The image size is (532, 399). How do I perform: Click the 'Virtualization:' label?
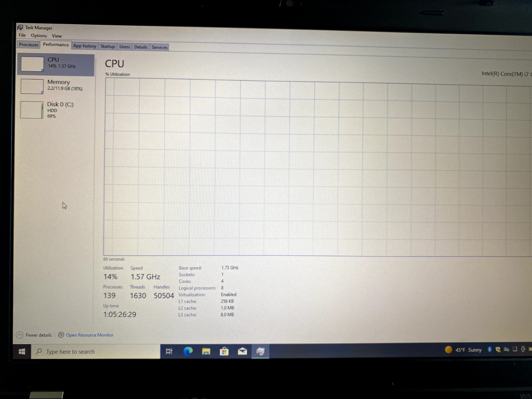(192, 295)
